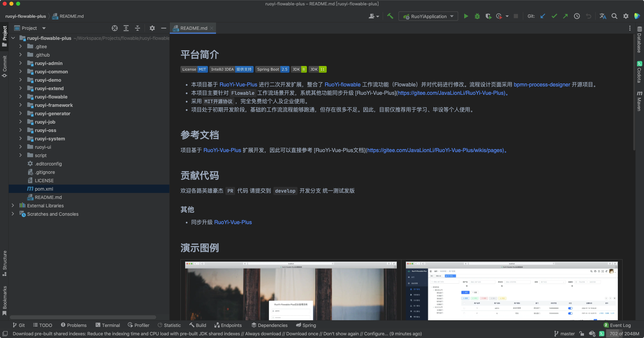Toggle the Project tool window stripe
Screen dimensions: 644x338
[x=4, y=36]
